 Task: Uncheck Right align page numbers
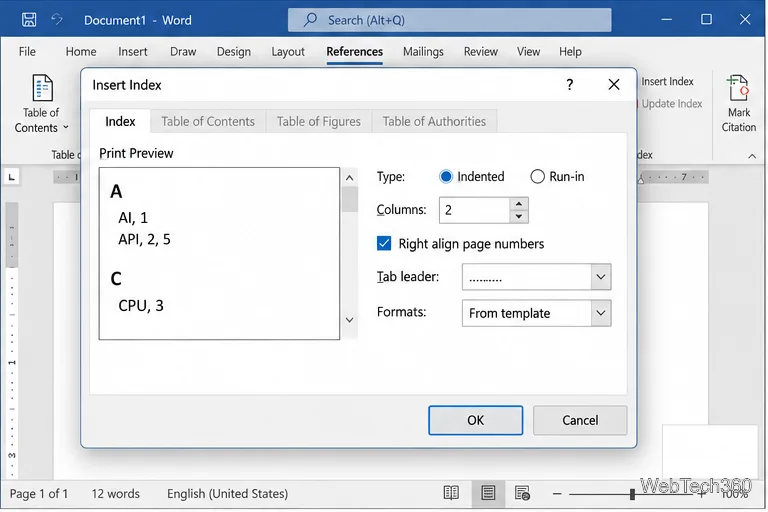[x=384, y=244]
